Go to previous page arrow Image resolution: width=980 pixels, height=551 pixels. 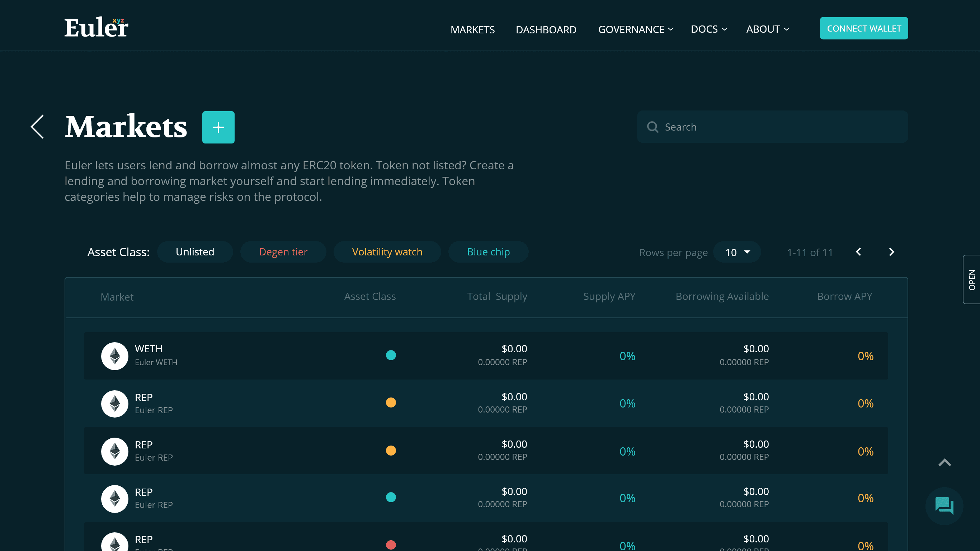click(858, 252)
